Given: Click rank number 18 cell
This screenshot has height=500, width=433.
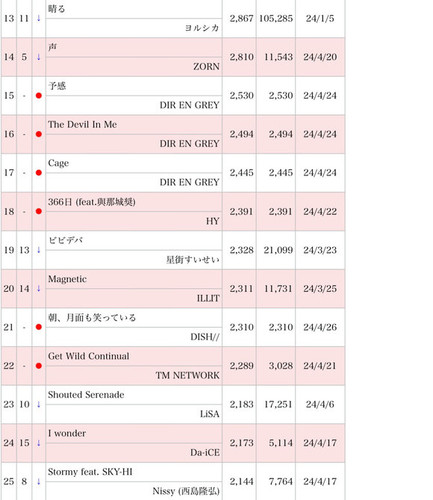Looking at the screenshot, I should [9, 211].
